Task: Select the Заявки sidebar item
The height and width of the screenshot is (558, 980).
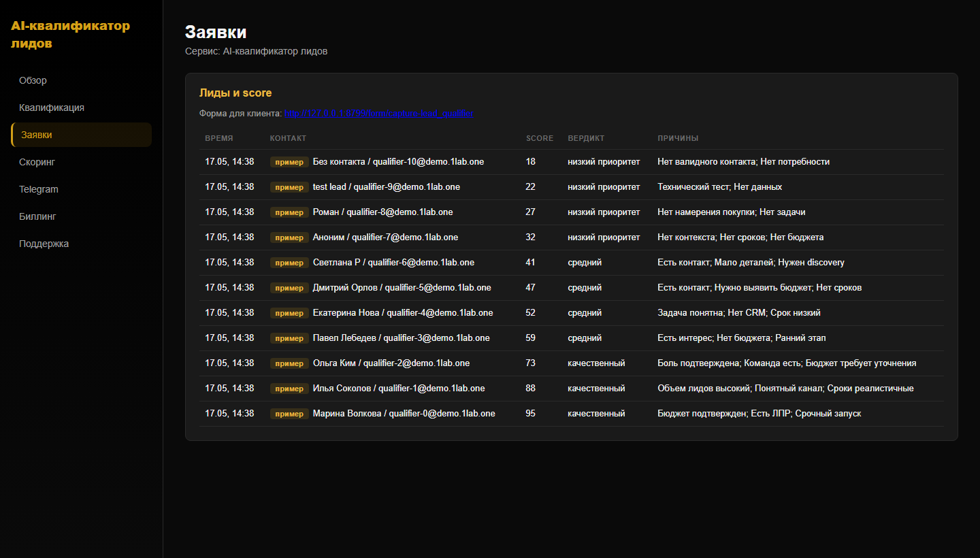Action: click(81, 135)
